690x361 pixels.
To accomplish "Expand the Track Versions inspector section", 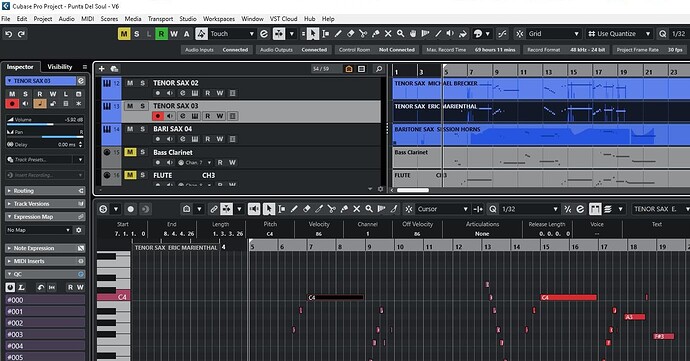I will [x=44, y=204].
